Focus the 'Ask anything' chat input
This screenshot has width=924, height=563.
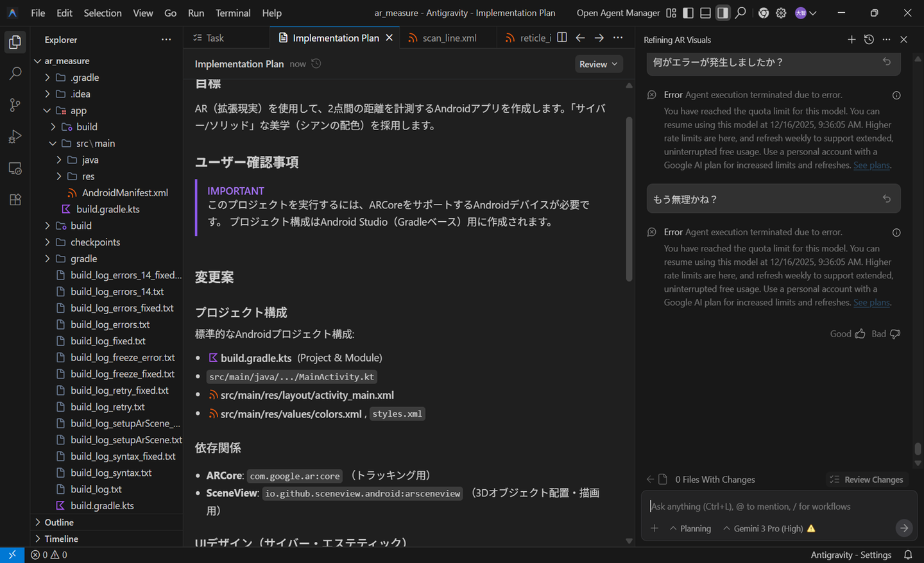pyautogui.click(x=779, y=507)
